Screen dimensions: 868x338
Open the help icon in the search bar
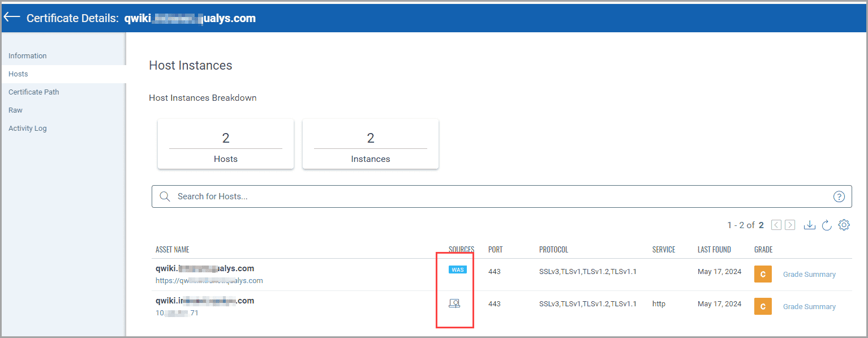(x=839, y=196)
